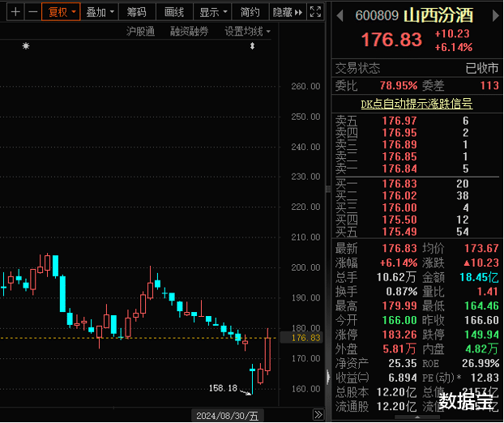Open the 复权 dropdown
The width and height of the screenshot is (504, 423).
[x=61, y=12]
